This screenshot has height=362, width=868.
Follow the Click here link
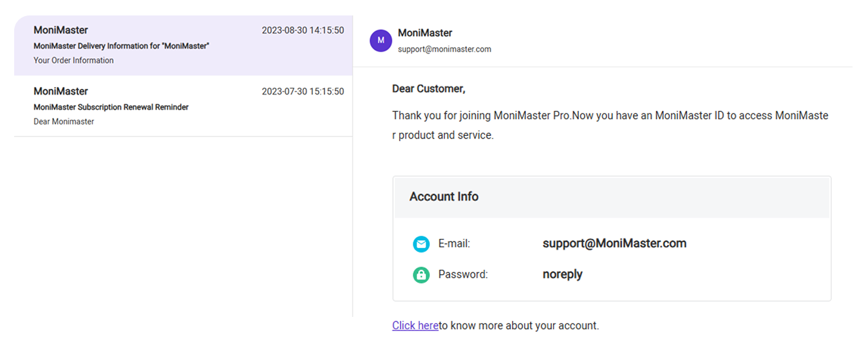tap(415, 325)
